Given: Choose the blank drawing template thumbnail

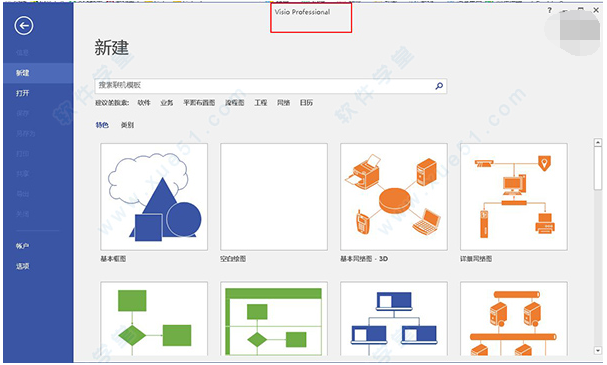Looking at the screenshot, I should tap(274, 197).
